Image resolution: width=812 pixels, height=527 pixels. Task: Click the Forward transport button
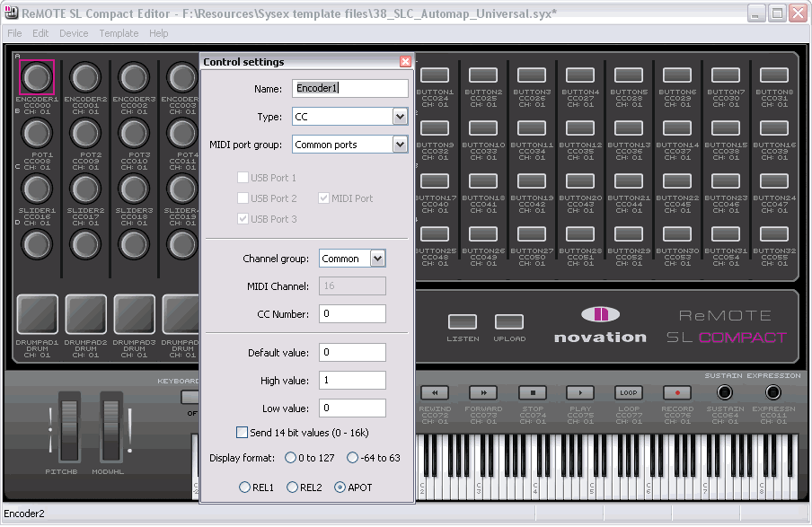[483, 393]
